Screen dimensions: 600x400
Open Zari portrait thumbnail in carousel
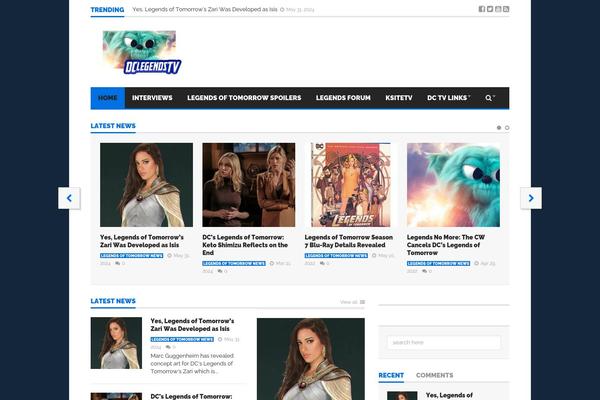[x=147, y=185]
